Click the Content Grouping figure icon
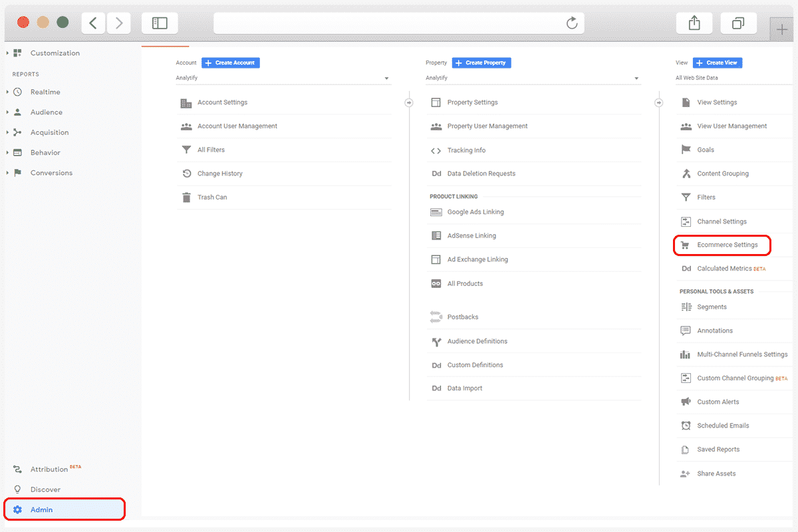The image size is (798, 532). pyautogui.click(x=686, y=174)
